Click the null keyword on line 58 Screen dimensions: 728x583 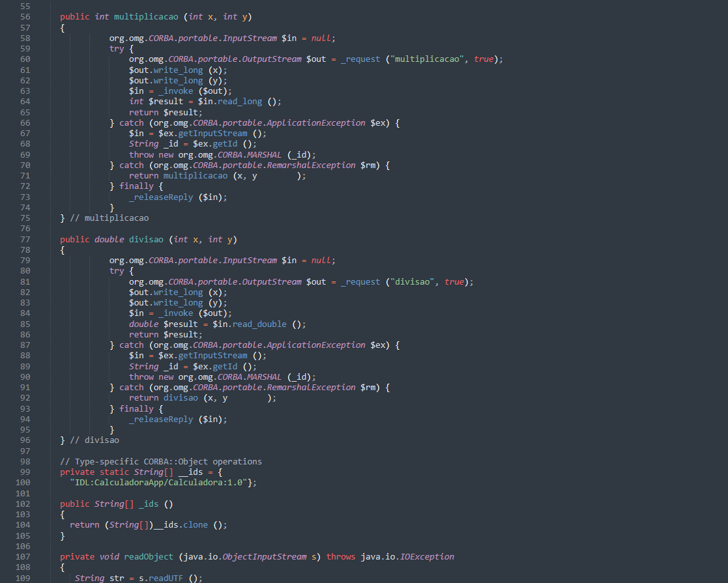pyautogui.click(x=321, y=38)
